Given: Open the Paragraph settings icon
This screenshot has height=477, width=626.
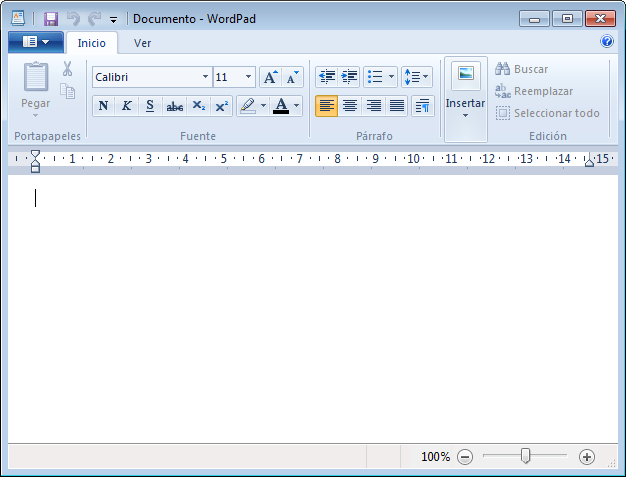Looking at the screenshot, I should coord(422,106).
